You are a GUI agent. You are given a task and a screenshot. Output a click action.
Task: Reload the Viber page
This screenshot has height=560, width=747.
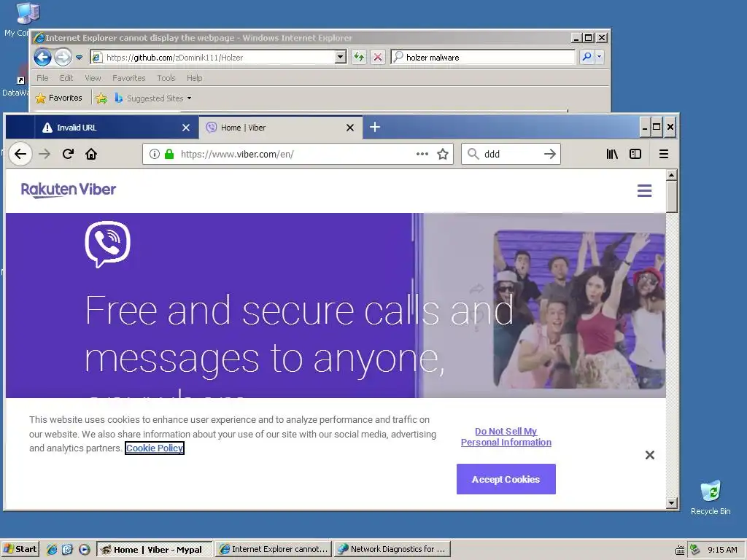tap(68, 154)
